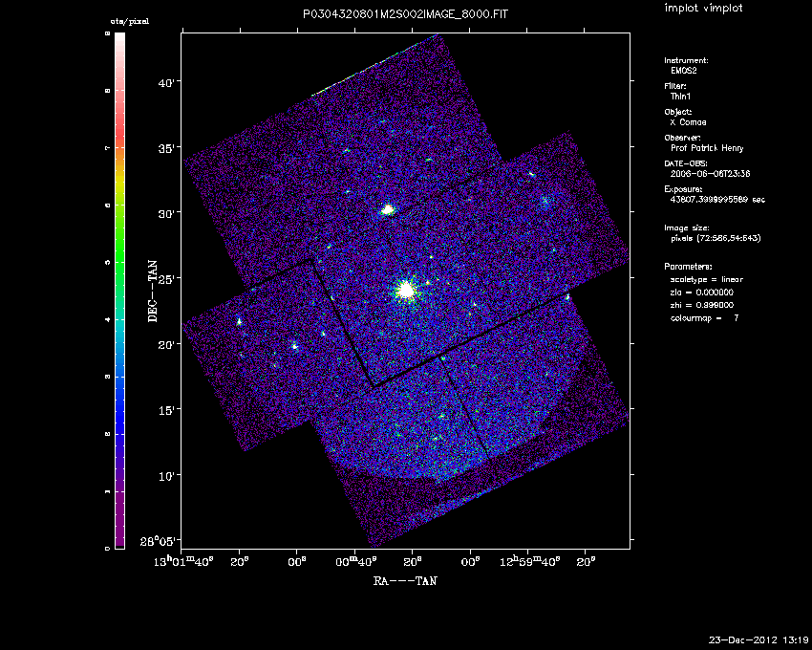Click the 15' declination tick label
Viewport: 812px width, 650px height.
(x=167, y=410)
